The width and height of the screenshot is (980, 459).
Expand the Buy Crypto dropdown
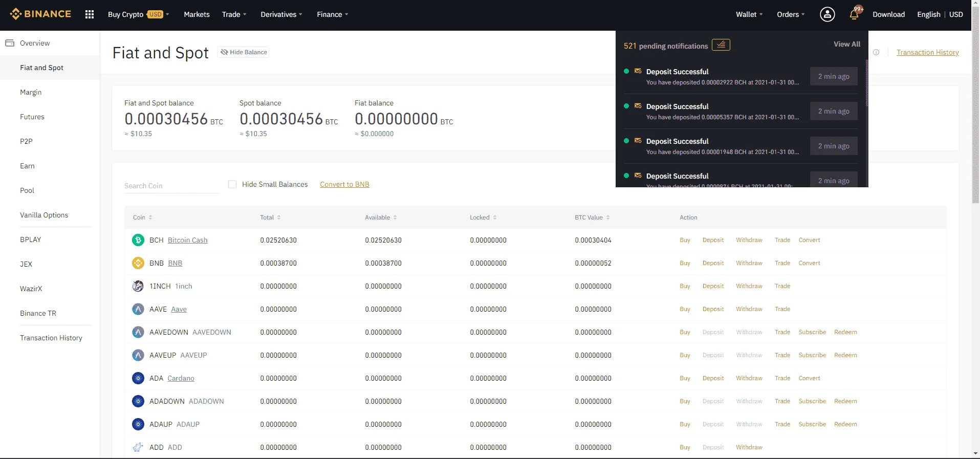[x=139, y=14]
